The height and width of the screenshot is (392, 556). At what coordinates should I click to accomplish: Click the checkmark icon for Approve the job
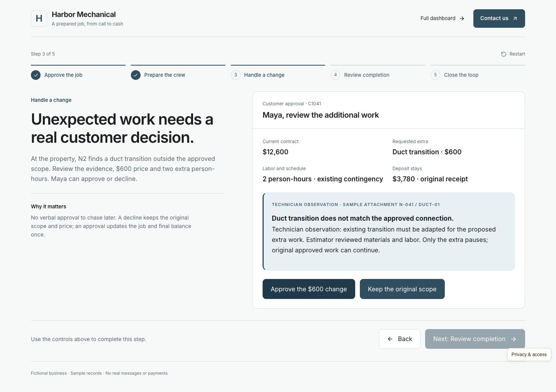[x=36, y=75]
